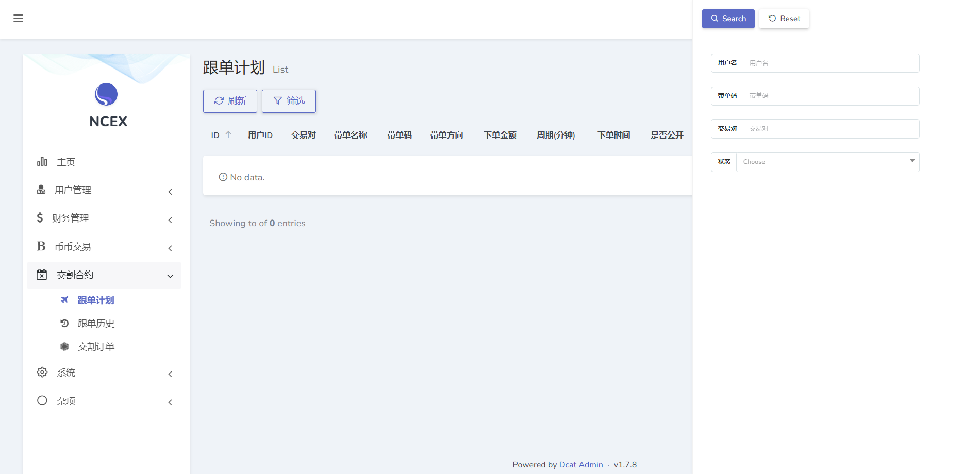Open the Dcat Admin link
980x474 pixels.
click(x=580, y=464)
